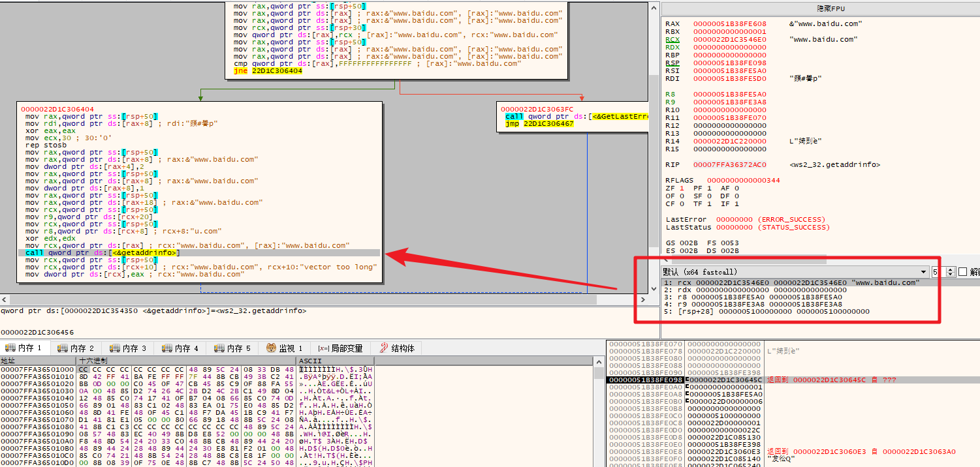Click the 内存 5 tab memory icon
Viewport: 980px width, 467px height.
coord(219,348)
